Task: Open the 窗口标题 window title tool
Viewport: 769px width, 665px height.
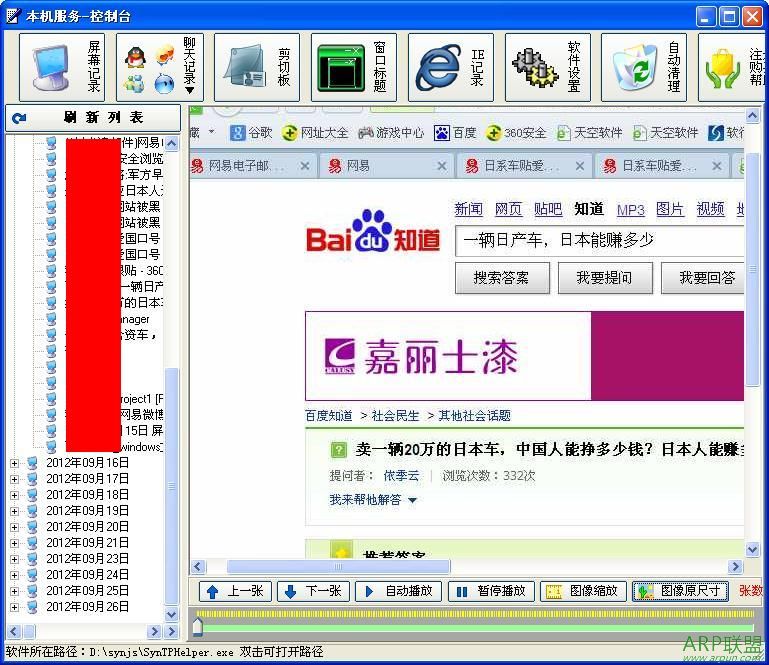Action: [354, 68]
